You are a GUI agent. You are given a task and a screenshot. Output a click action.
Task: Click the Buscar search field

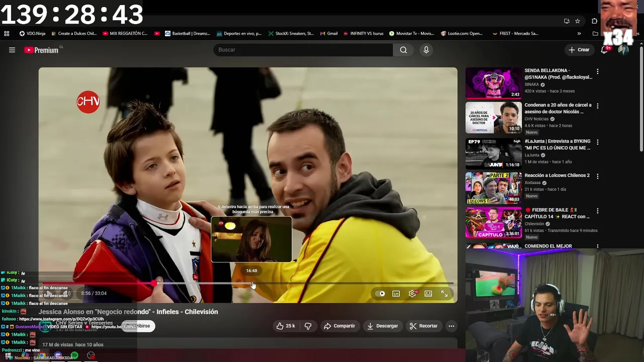(x=303, y=50)
